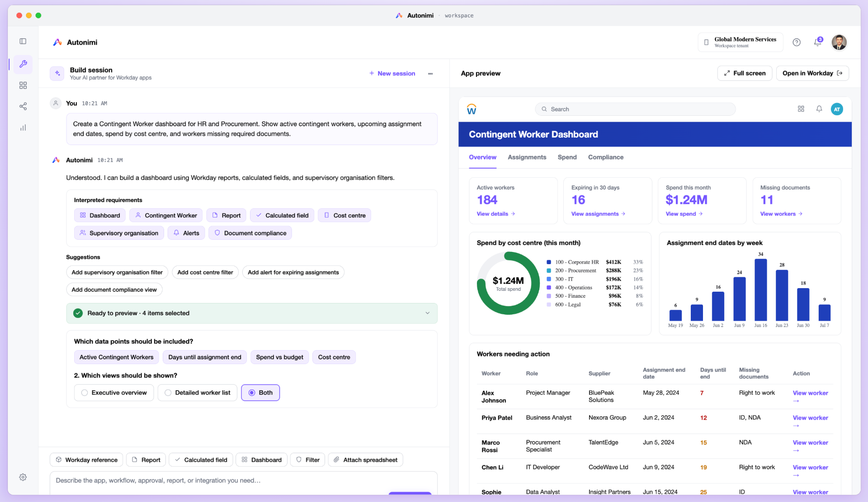Screen dimensions: 868x502
Task: Toggle the Document compliance requirement tag
Action: coord(250,233)
